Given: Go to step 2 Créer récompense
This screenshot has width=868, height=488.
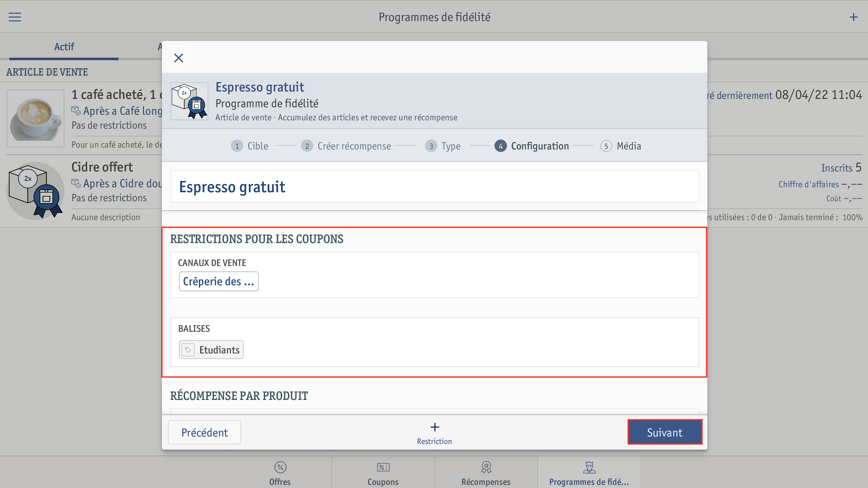Looking at the screenshot, I should pos(346,146).
